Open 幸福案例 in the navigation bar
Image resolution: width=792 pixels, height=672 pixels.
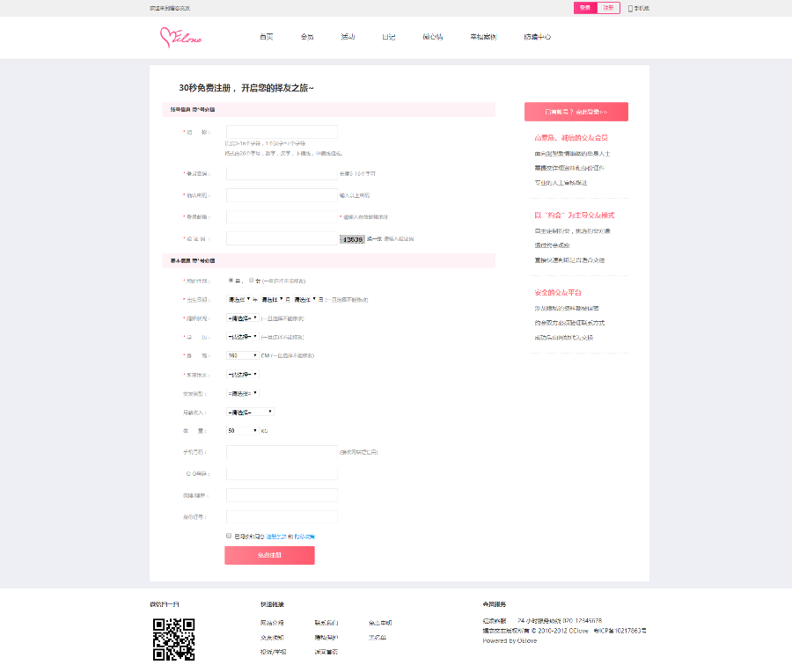(483, 37)
